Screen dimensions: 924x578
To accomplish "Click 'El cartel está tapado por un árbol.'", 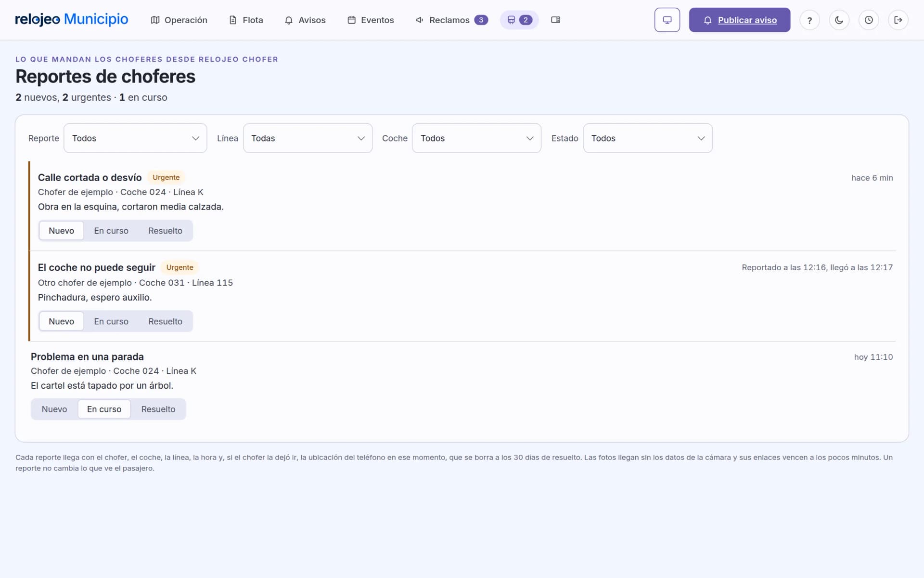I will click(102, 385).
